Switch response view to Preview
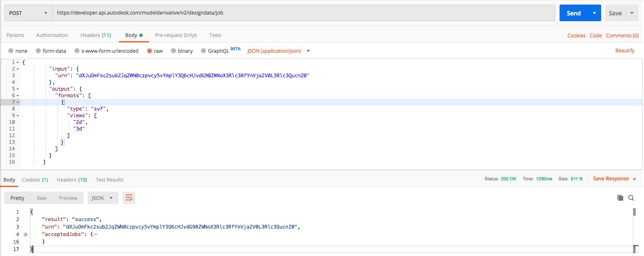This screenshot has height=256, width=644. coord(68,198)
